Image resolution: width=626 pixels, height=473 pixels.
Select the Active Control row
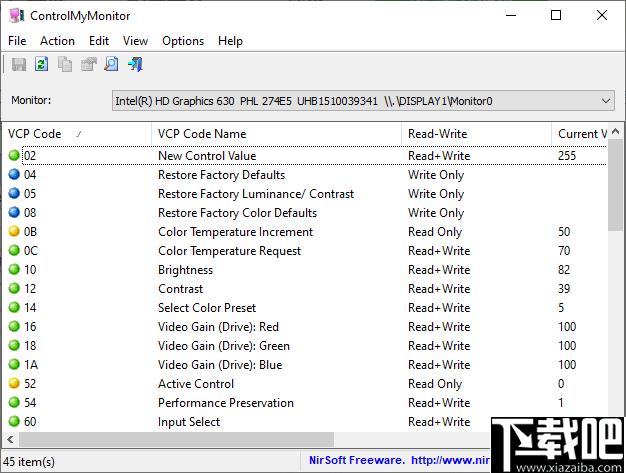pos(305,383)
